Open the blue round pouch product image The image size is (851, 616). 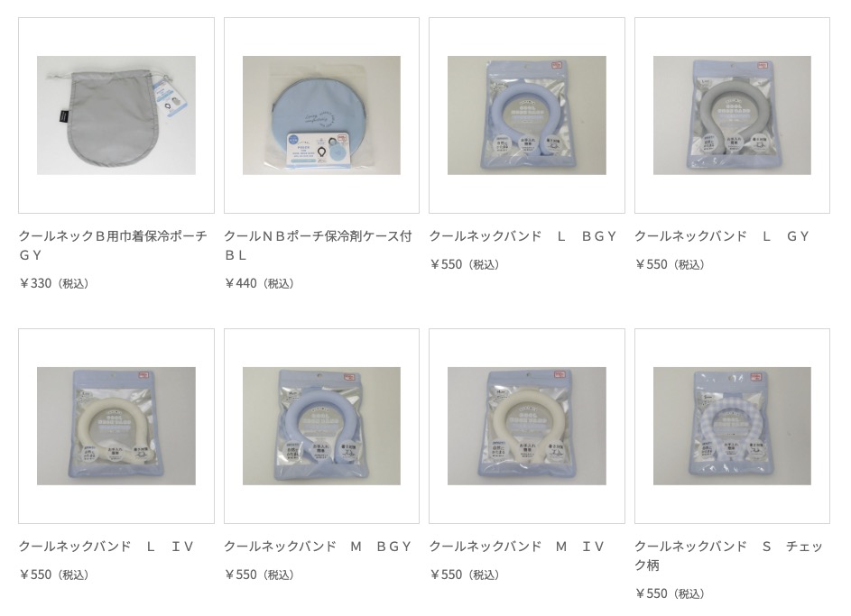coord(321,115)
